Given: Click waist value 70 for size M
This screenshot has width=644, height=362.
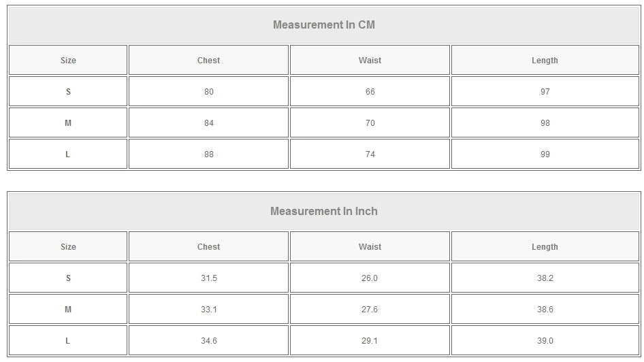Looking at the screenshot, I should tap(370, 123).
